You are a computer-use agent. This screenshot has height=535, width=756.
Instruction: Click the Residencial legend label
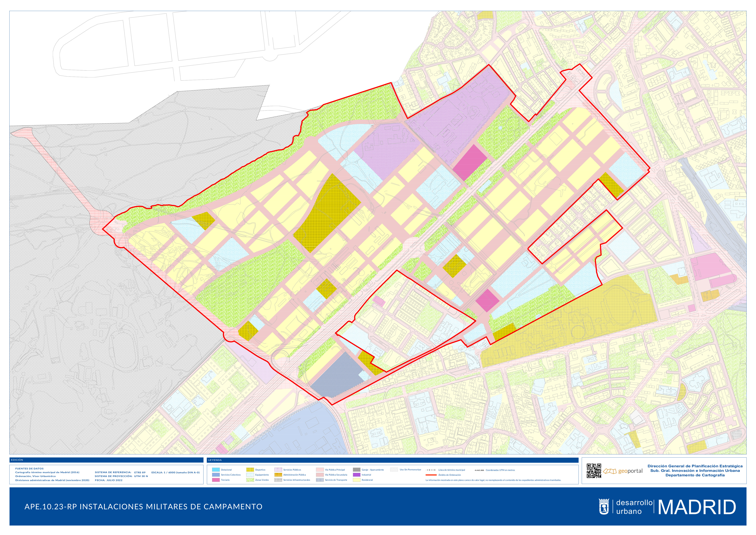(x=367, y=480)
